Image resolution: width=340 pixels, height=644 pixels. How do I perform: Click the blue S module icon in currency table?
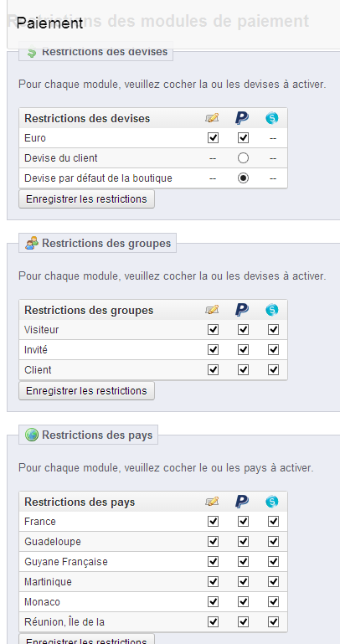(272, 118)
